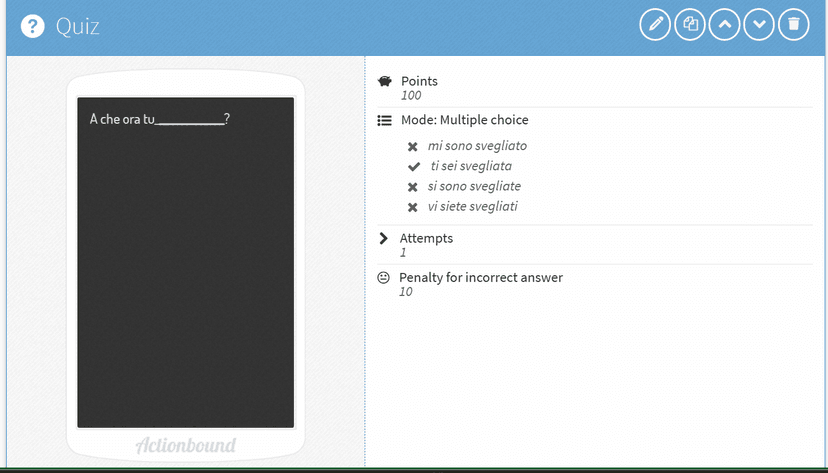Move quiz down with the down arrow
Screen dimensions: 828x473
coord(759,25)
